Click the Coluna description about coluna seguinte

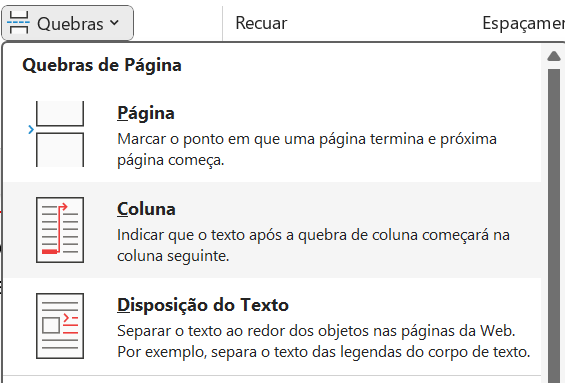[313, 245]
